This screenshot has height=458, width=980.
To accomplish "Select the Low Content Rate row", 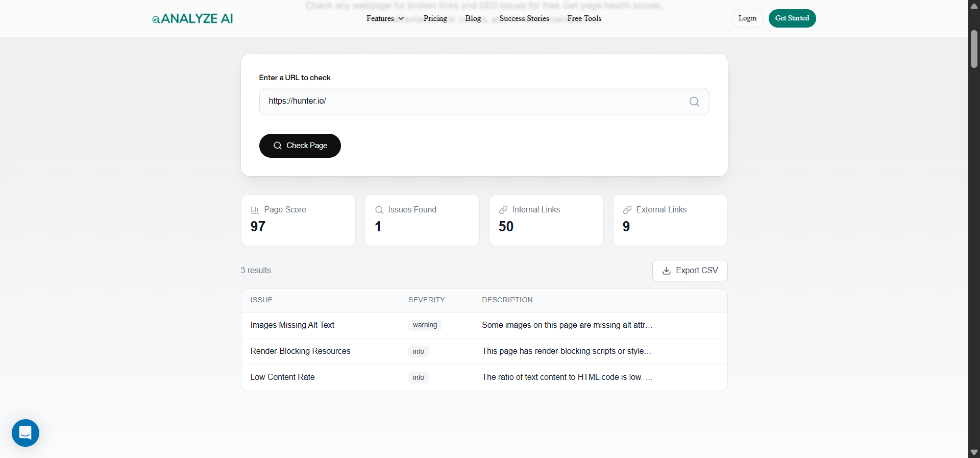I will pos(484,377).
